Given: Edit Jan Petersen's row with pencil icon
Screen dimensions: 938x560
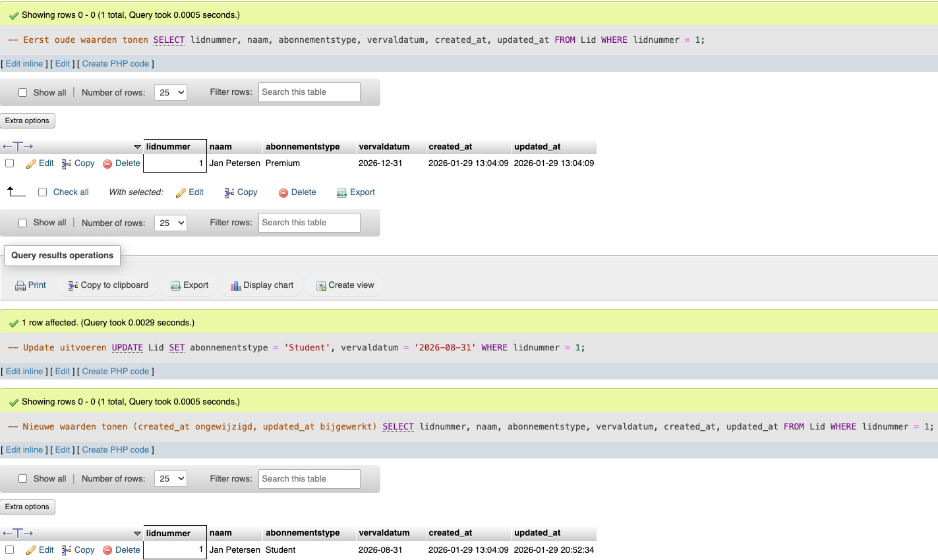Looking at the screenshot, I should click(40, 163).
